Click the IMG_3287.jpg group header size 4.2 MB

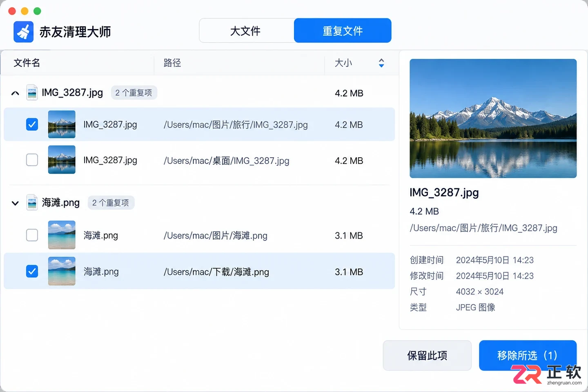click(x=349, y=93)
